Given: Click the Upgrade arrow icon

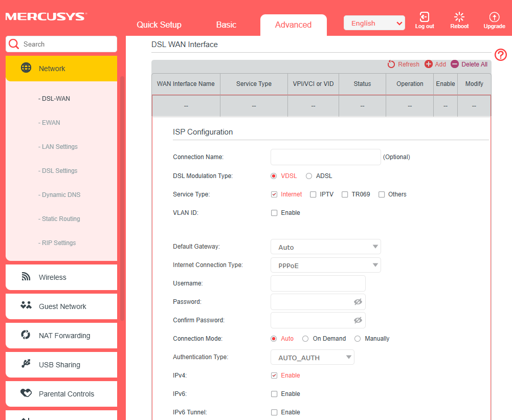Looking at the screenshot, I should coord(494,17).
